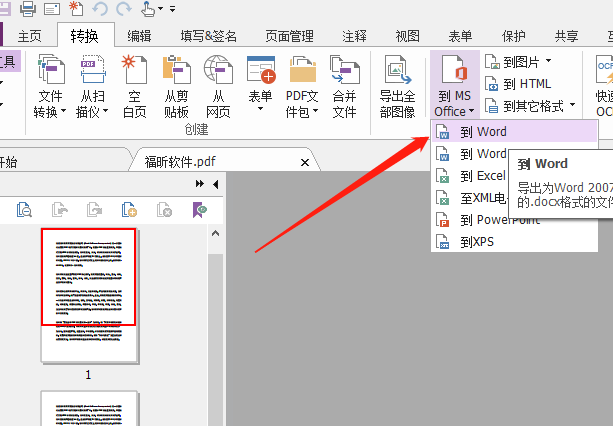
Task: Open the 文件转换 dropdown arrow
Action: point(63,111)
